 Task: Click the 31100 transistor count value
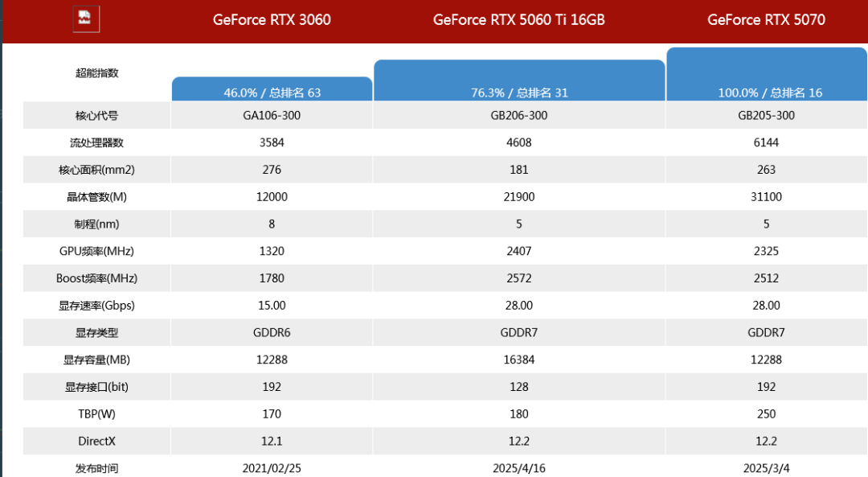[x=766, y=197]
